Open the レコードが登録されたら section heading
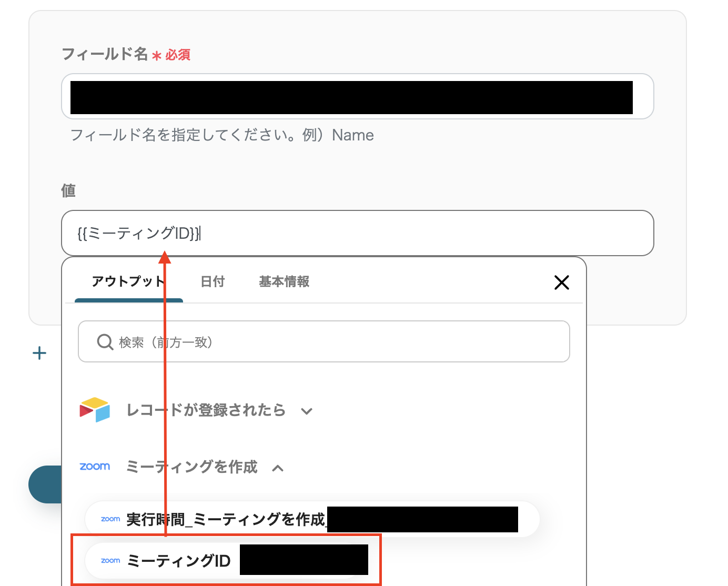Image resolution: width=728 pixels, height=586 pixels. click(x=206, y=410)
